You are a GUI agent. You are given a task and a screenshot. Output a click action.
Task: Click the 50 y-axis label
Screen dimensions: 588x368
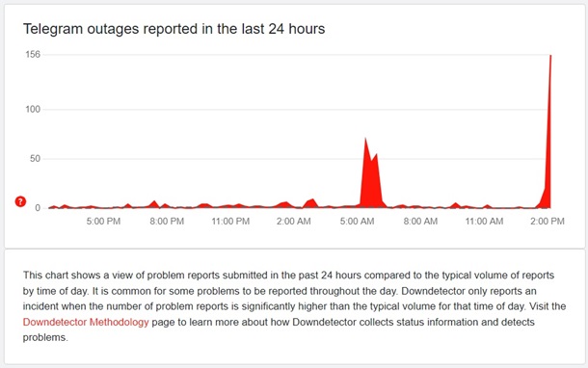point(35,159)
